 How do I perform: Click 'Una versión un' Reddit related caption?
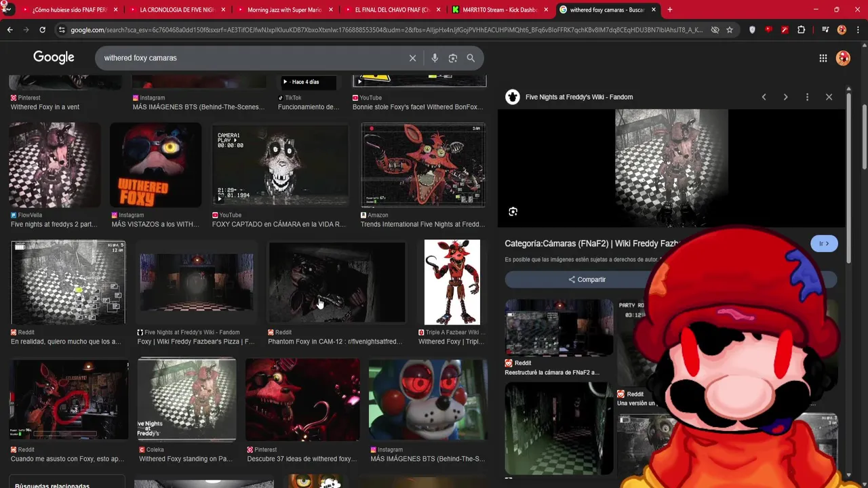[x=636, y=403]
